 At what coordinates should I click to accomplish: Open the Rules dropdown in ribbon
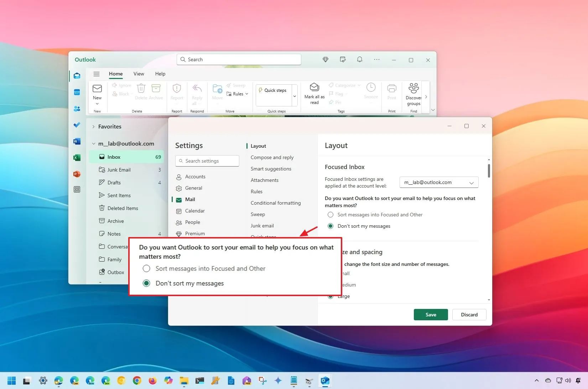(x=238, y=94)
